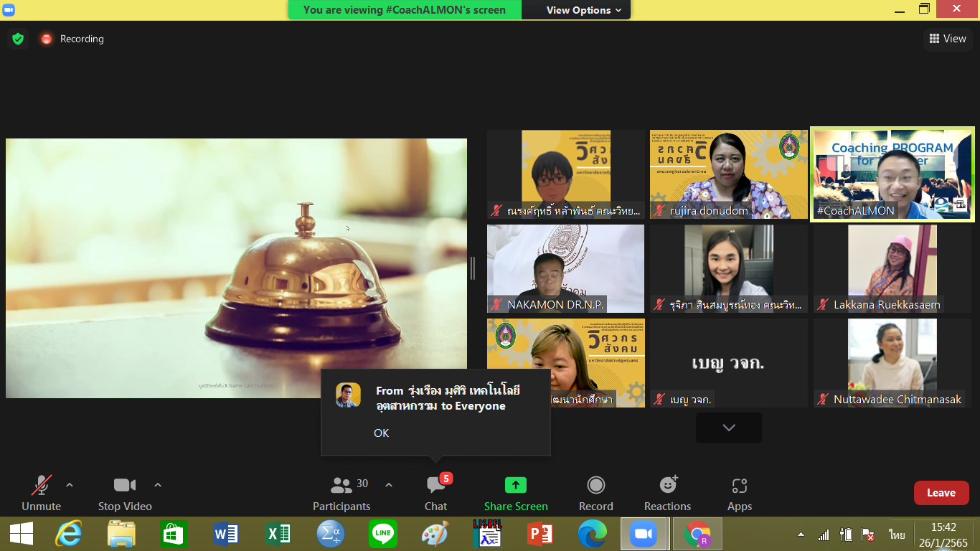980x551 pixels.
Task: Open Microsoft Edge from taskbar
Action: click(592, 534)
